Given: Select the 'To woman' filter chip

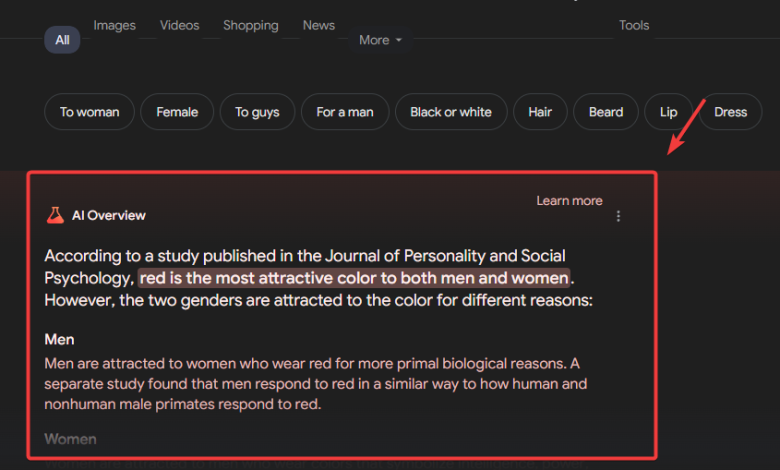Looking at the screenshot, I should coord(88,112).
